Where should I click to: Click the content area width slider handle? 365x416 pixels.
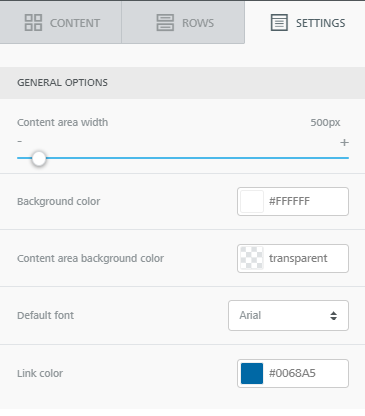point(39,158)
